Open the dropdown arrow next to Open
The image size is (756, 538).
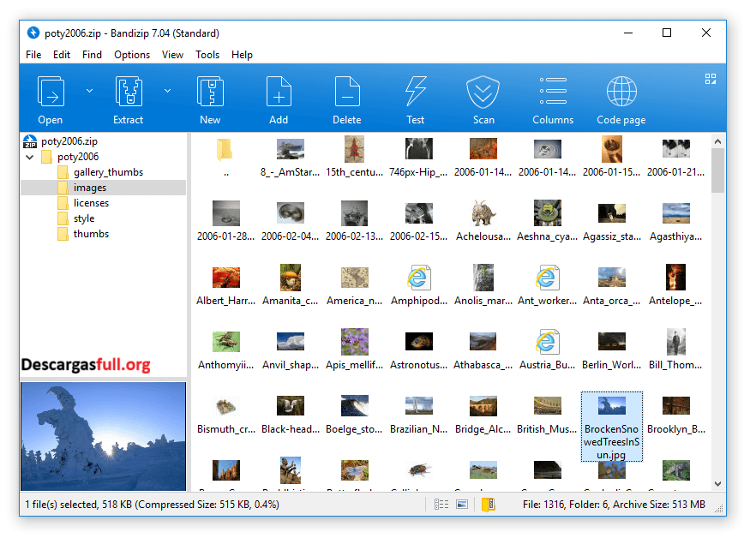coord(89,89)
